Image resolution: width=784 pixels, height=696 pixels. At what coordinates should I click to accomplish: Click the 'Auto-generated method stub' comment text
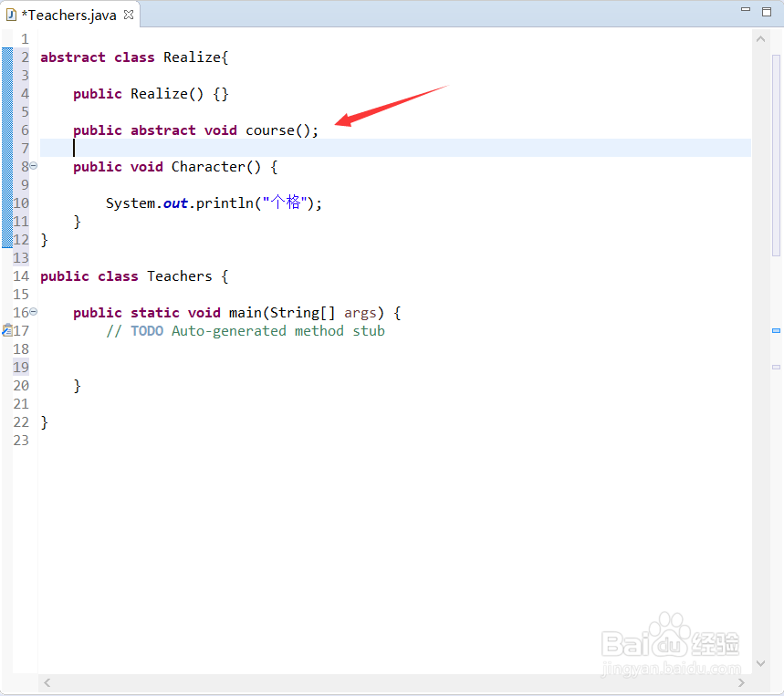pos(278,331)
